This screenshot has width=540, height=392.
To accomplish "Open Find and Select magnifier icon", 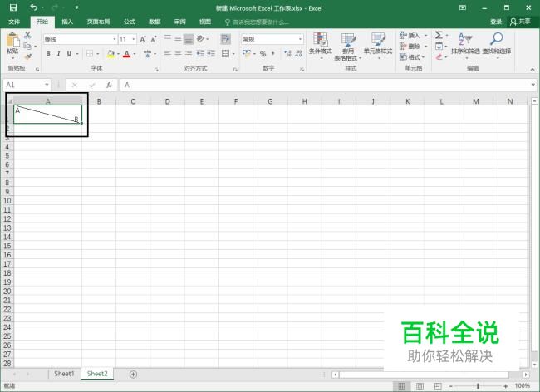I will pos(497,44).
